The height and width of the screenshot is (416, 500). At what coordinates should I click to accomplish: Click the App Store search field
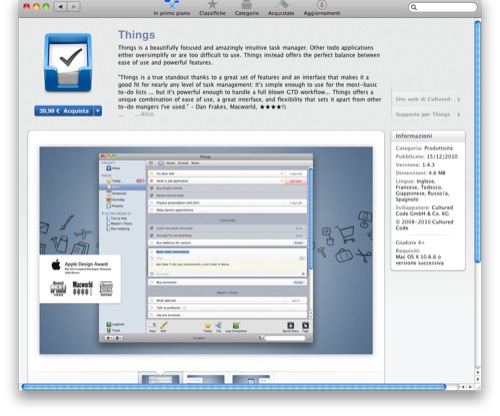[x=443, y=7]
